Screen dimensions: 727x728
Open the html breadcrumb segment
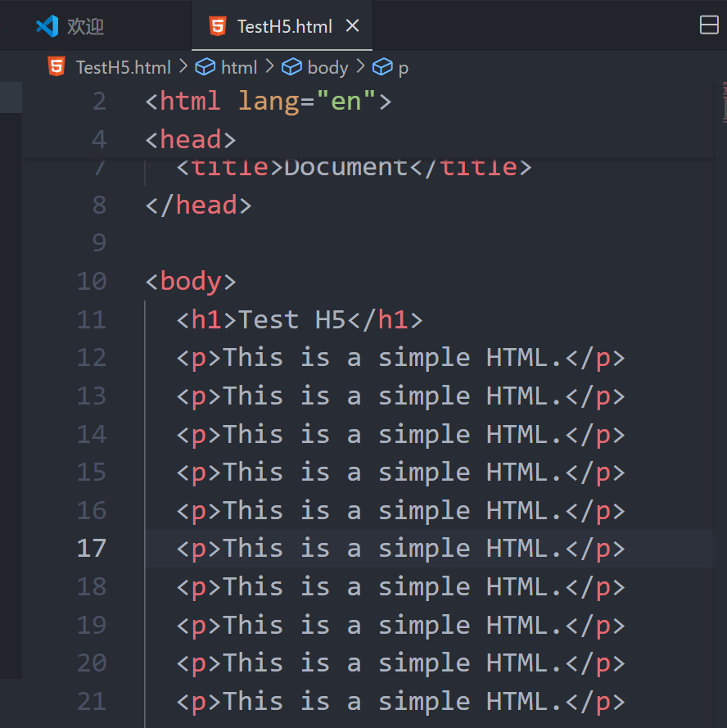click(x=238, y=68)
